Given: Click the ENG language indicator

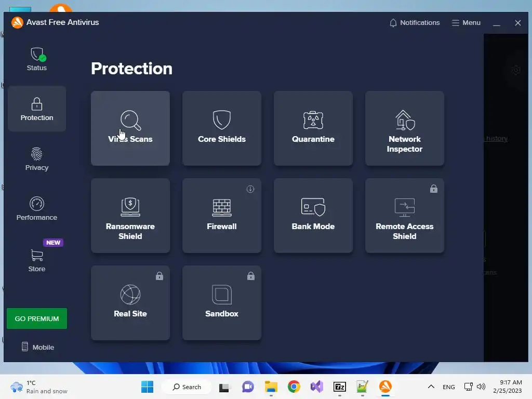Looking at the screenshot, I should [448, 387].
